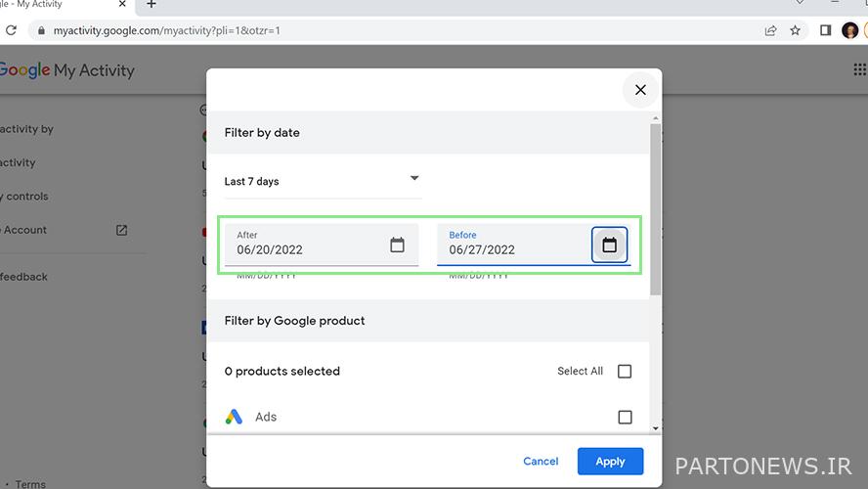Open the Before date calendar picker
The width and height of the screenshot is (868, 489).
coord(609,244)
